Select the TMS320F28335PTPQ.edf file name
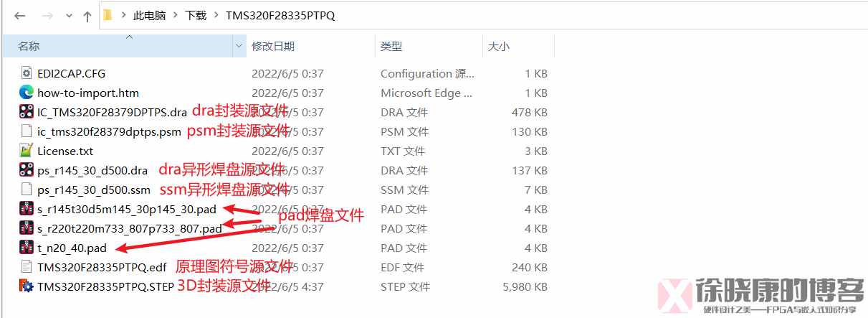Viewport: 868px width, 318px height. click(102, 267)
